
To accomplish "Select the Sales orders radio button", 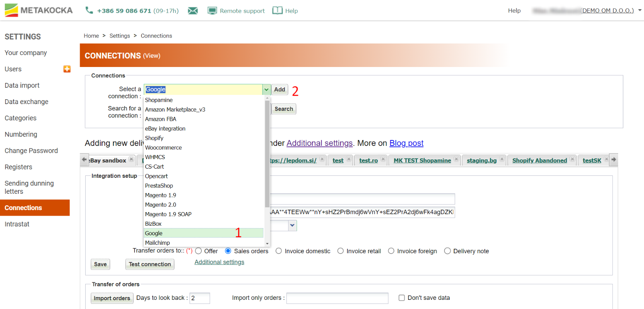I will coord(228,251).
